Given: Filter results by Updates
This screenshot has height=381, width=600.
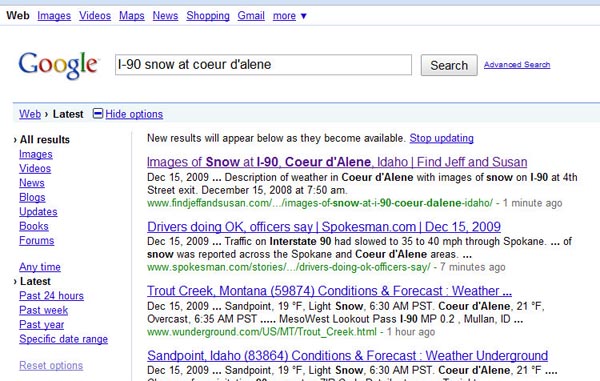Looking at the screenshot, I should [38, 212].
